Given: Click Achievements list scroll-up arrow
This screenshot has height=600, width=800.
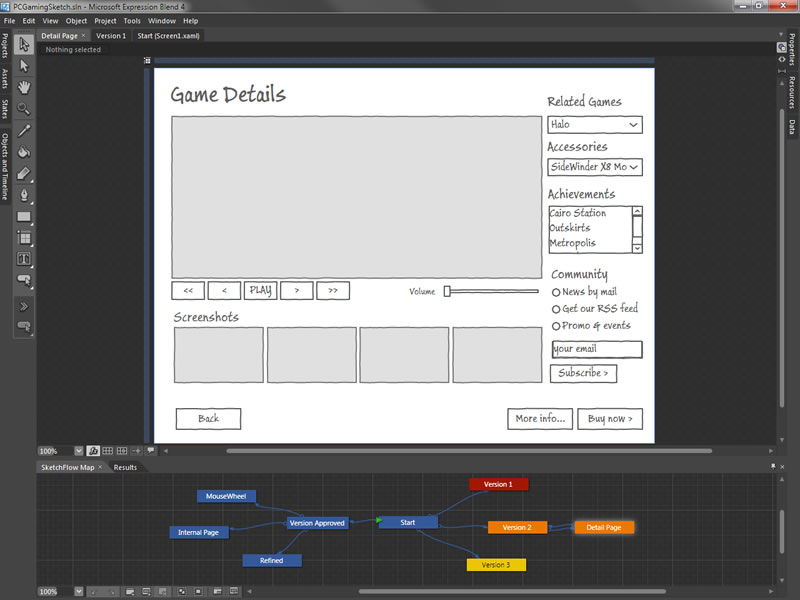Looking at the screenshot, I should click(637, 211).
